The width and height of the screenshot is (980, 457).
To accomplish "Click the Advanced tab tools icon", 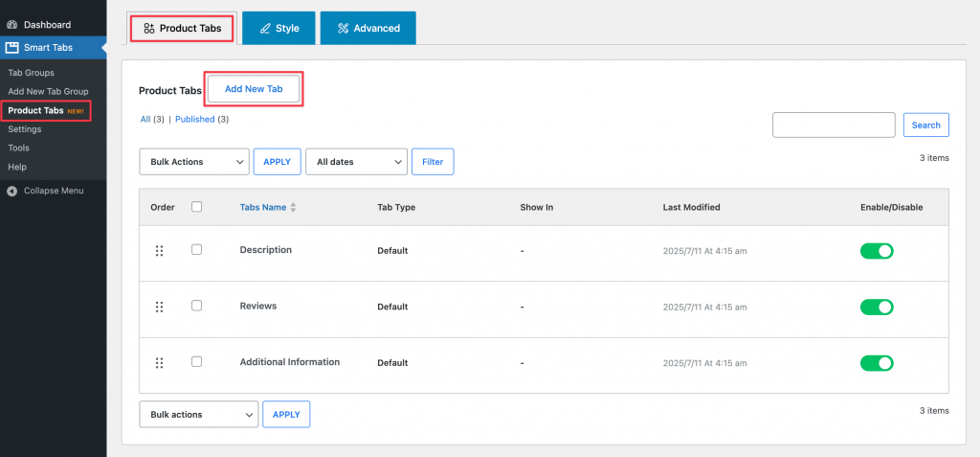I will [x=344, y=28].
